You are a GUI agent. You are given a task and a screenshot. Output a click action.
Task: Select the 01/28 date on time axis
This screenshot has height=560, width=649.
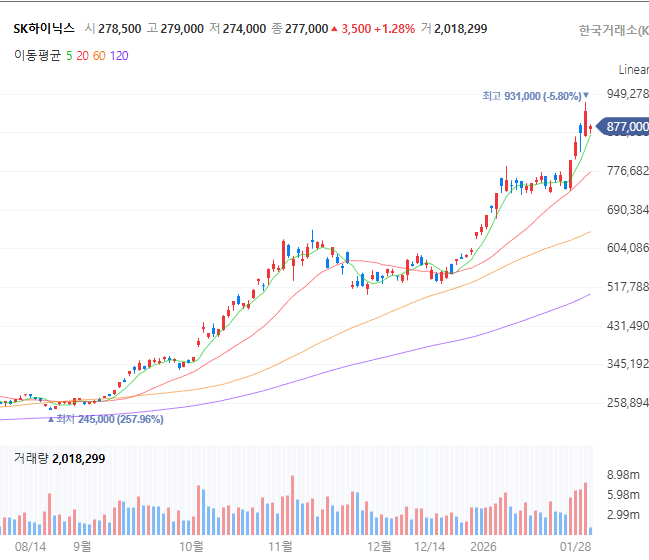575,547
